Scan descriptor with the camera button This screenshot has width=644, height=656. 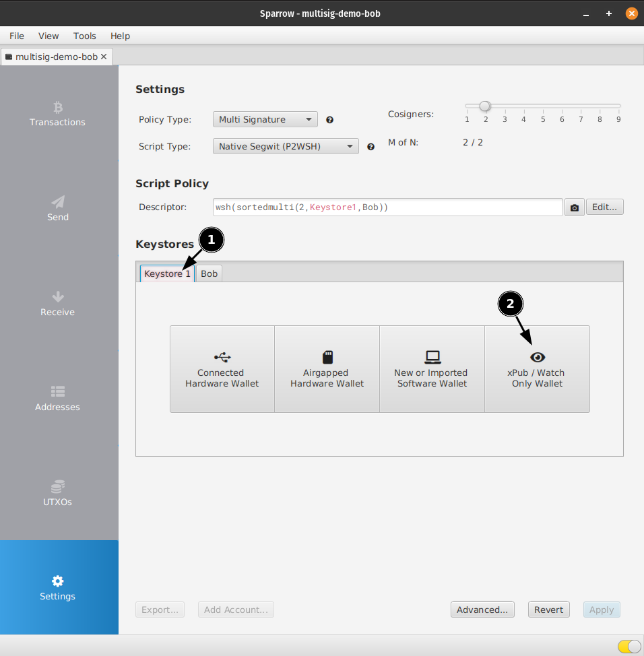pos(574,207)
